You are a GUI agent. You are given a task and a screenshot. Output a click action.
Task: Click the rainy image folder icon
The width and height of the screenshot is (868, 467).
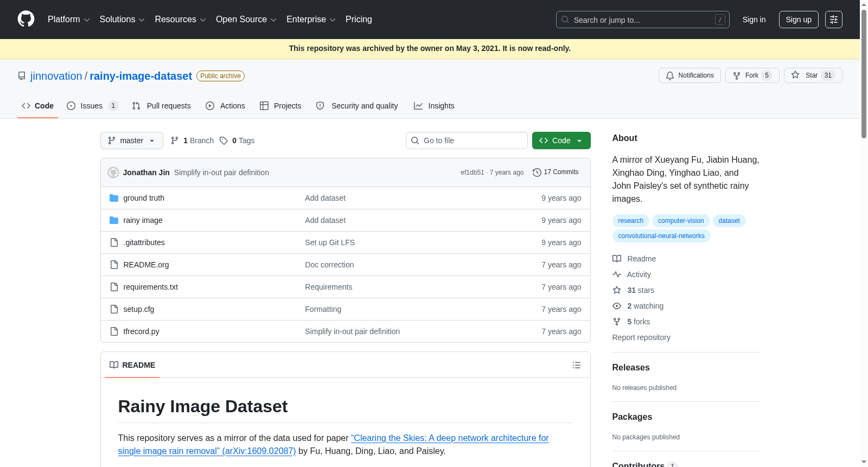pos(114,220)
